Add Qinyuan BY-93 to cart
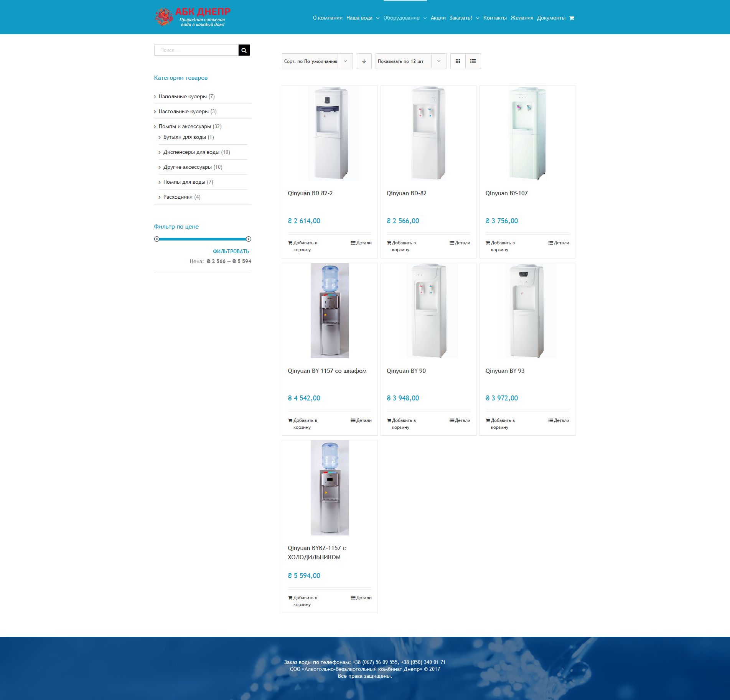This screenshot has height=700, width=730. 500,424
